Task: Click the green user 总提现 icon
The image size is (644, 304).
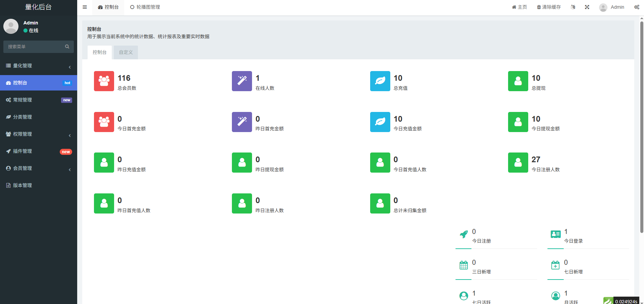Action: 518,81
